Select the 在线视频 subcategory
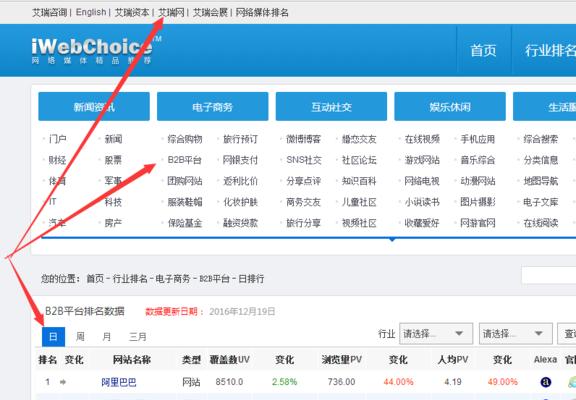576x400 pixels. (422, 139)
